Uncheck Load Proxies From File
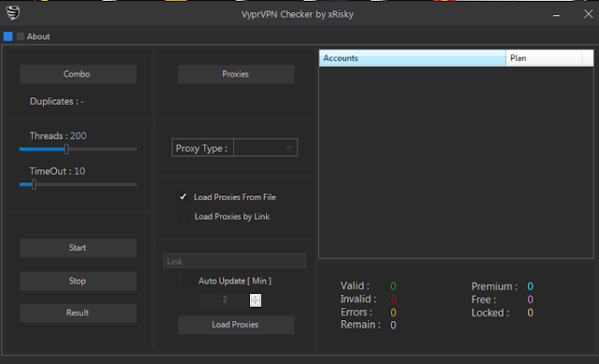The image size is (599, 364). (183, 197)
